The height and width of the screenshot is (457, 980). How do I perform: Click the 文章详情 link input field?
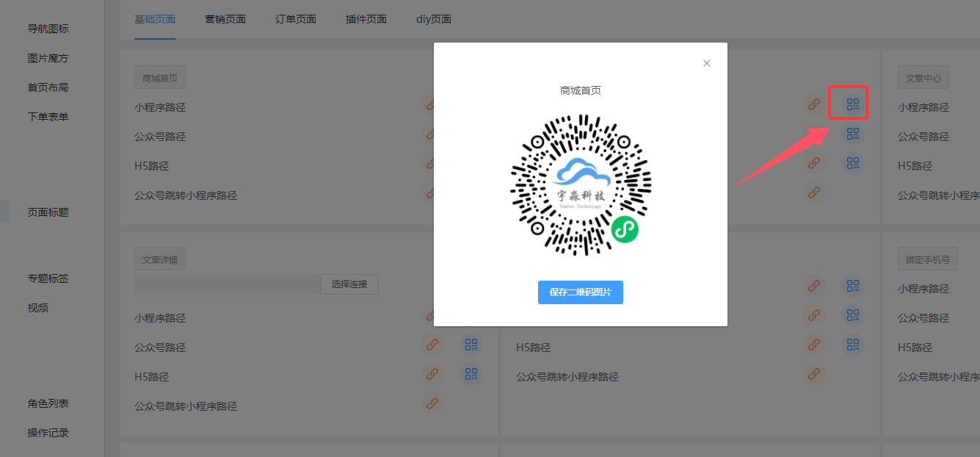[x=227, y=284]
